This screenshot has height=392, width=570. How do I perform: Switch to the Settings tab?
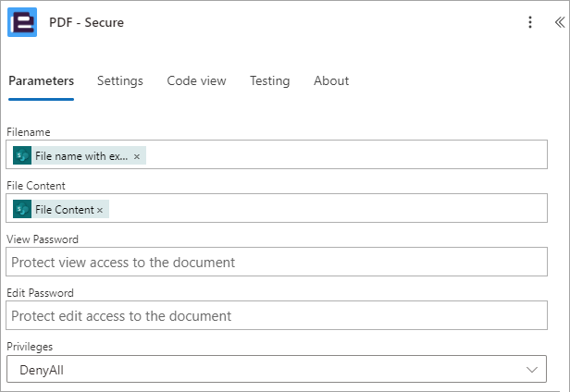(120, 80)
